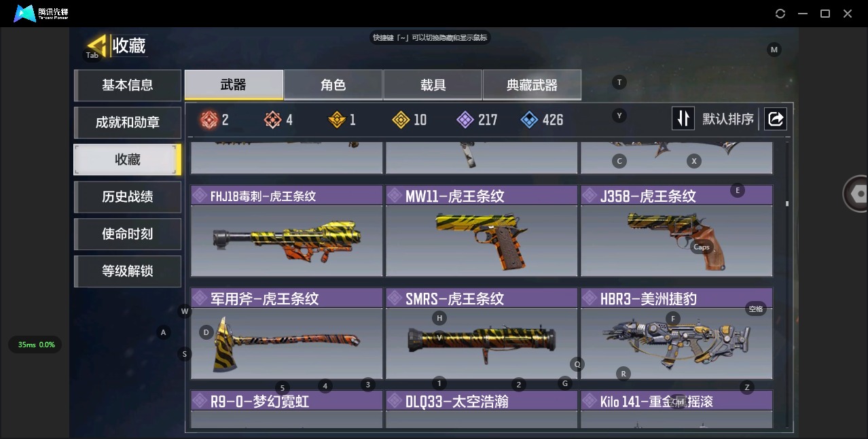
Task: Select the HBR3-美洲捷豹 weapon card
Action: pyautogui.click(x=676, y=334)
